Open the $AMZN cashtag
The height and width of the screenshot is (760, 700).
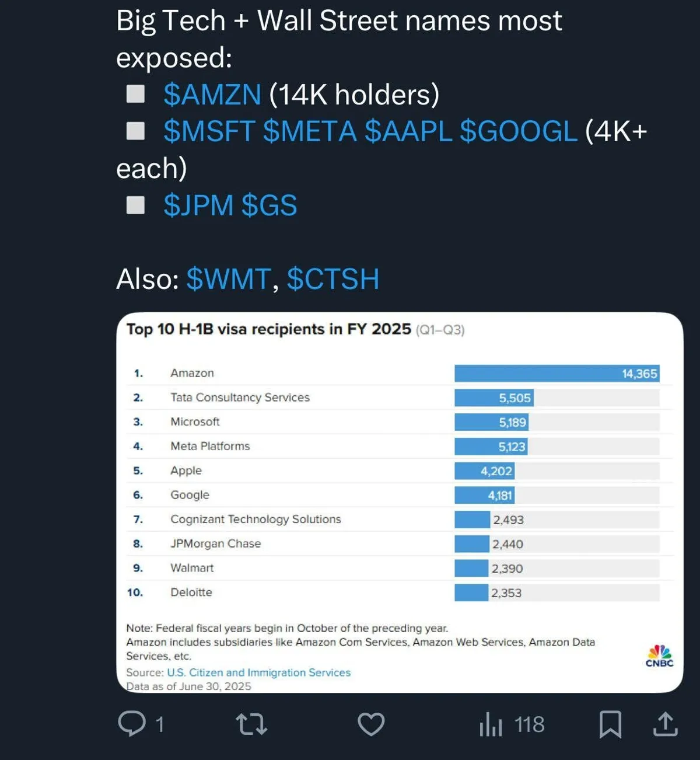(x=212, y=95)
